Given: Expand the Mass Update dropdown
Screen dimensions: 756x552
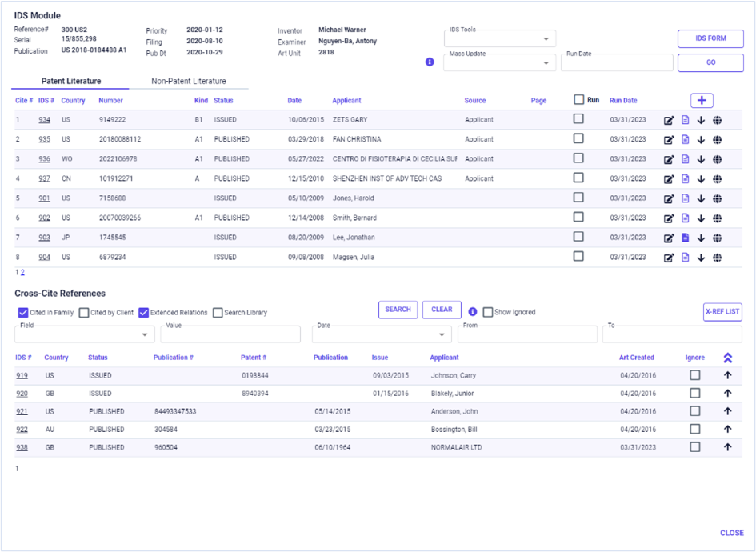Looking at the screenshot, I should (x=499, y=63).
